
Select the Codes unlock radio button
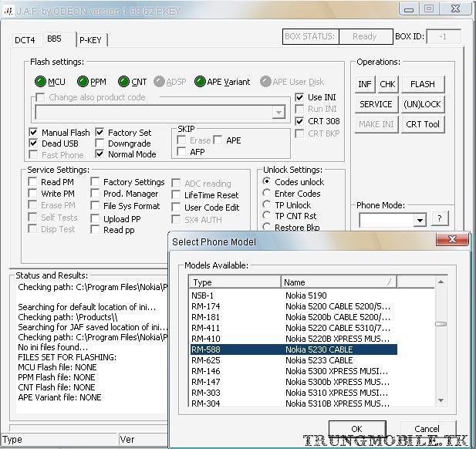pos(266,181)
